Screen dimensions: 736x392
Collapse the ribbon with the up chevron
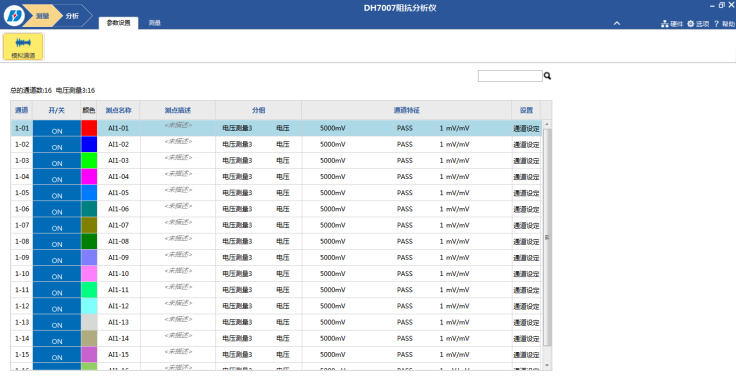pos(617,23)
